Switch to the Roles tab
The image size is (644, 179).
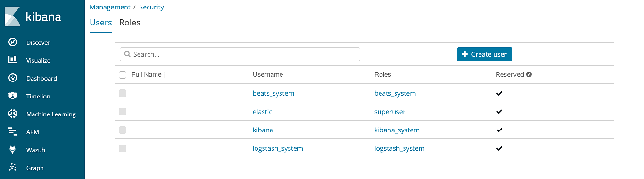[x=130, y=23]
